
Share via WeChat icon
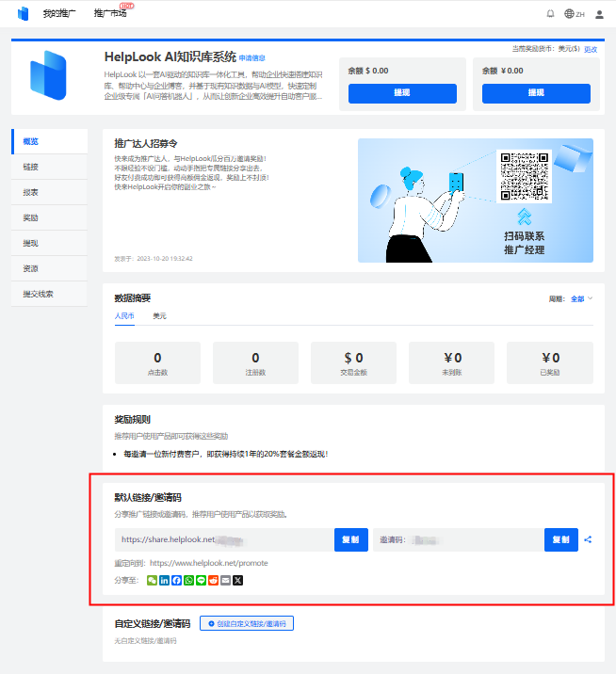tap(152, 580)
